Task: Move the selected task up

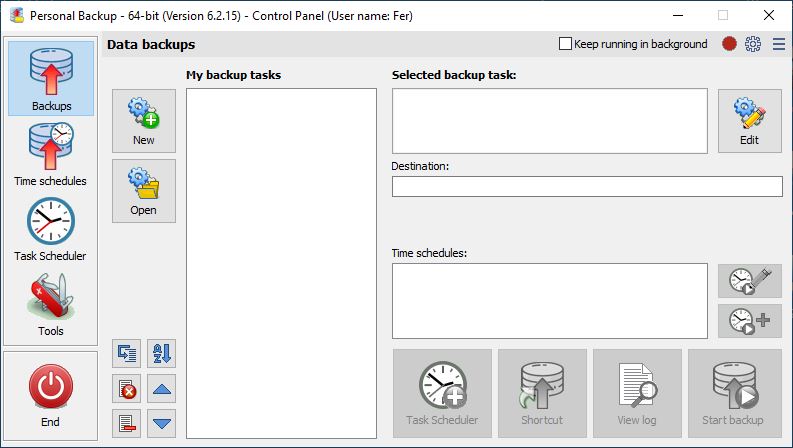Action: [162, 389]
